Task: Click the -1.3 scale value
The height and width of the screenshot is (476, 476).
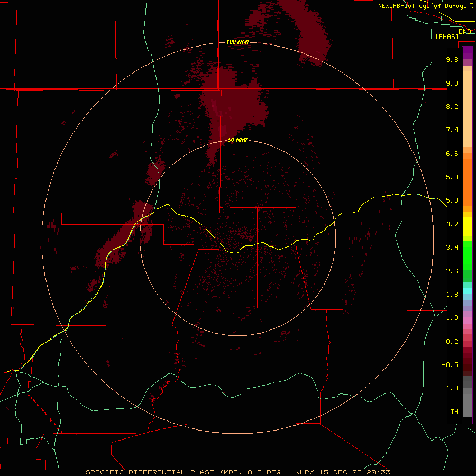Action: [x=450, y=388]
